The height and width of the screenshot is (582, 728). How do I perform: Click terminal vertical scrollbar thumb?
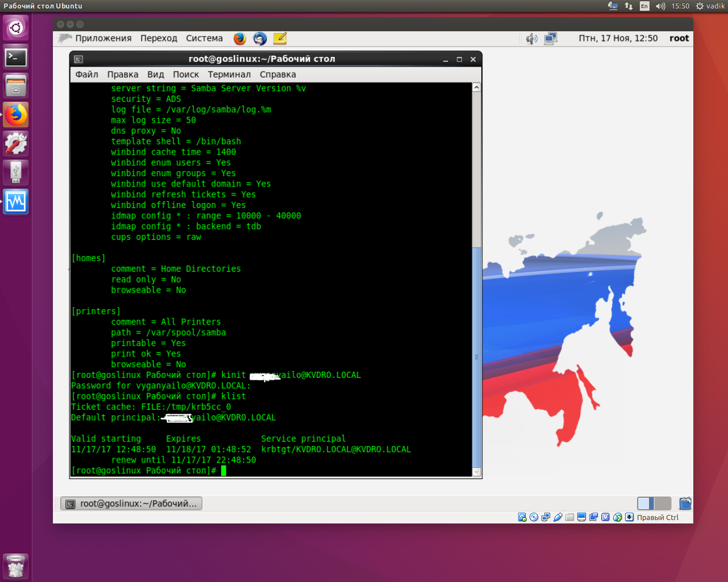477,357
